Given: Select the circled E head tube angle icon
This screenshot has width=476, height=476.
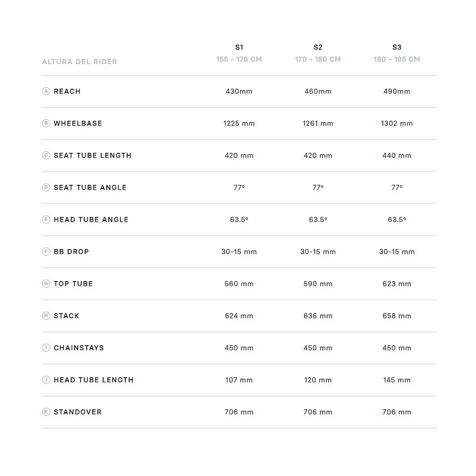Looking at the screenshot, I should point(46,219).
